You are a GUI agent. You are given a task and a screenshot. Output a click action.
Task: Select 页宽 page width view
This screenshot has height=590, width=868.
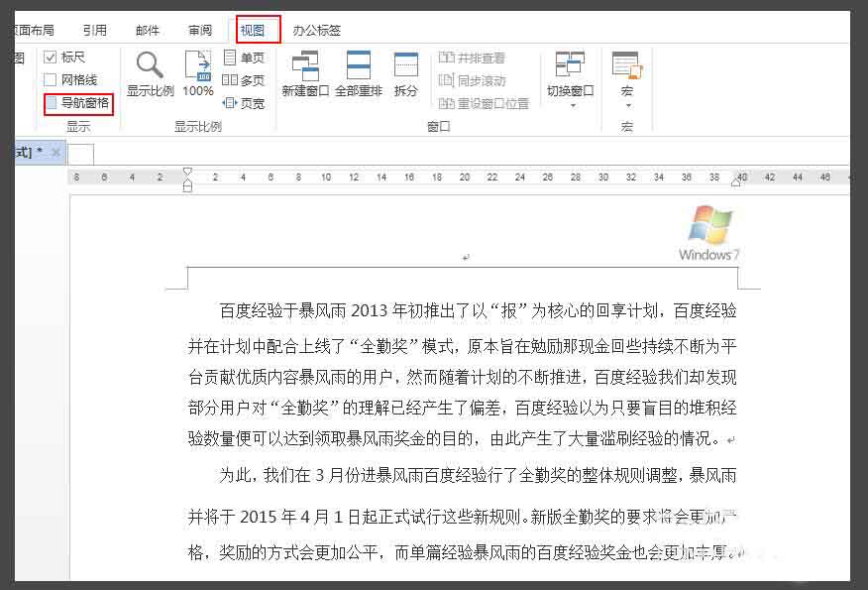point(244,103)
